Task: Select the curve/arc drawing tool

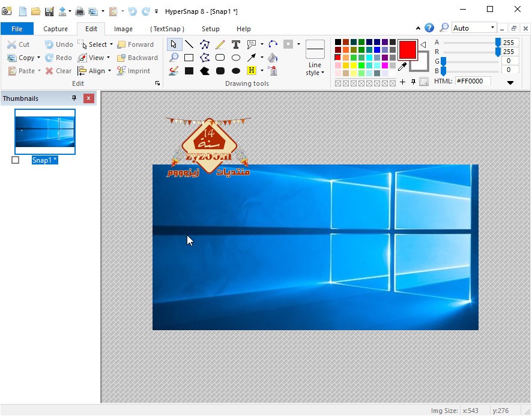Action: 273,44
